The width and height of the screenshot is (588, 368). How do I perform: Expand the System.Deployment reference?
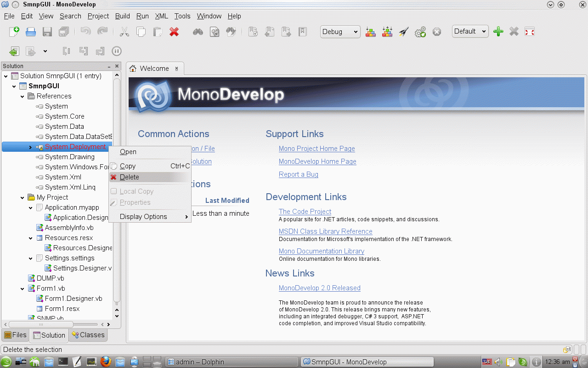(31, 147)
